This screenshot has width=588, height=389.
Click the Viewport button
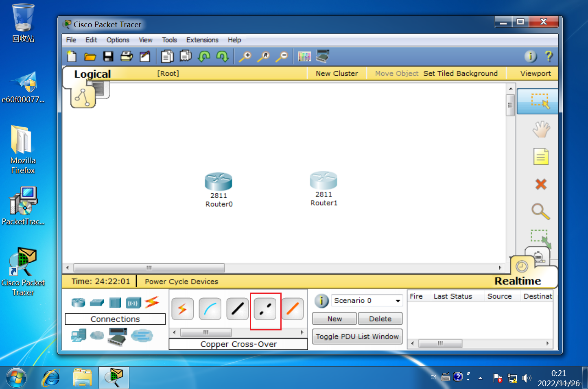tap(536, 74)
